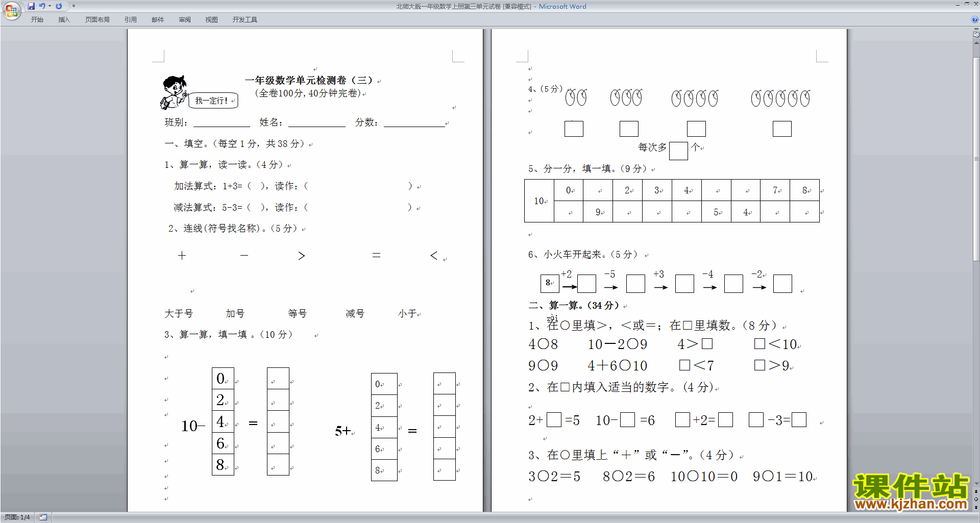Switch to the 页面布局 tab
Screen dimensions: 980x523
pos(97,20)
